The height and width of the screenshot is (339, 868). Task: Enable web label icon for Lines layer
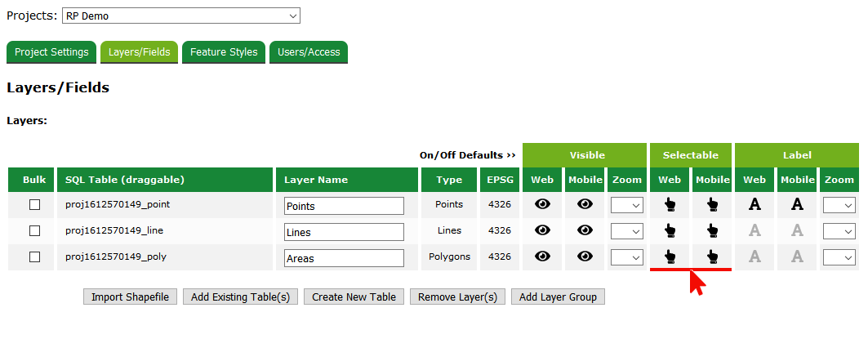(754, 231)
